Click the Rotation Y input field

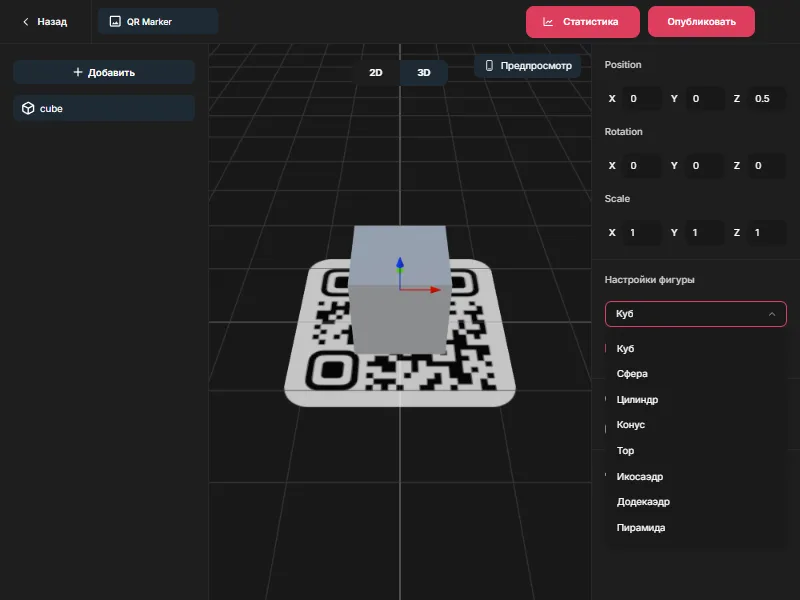click(x=705, y=165)
